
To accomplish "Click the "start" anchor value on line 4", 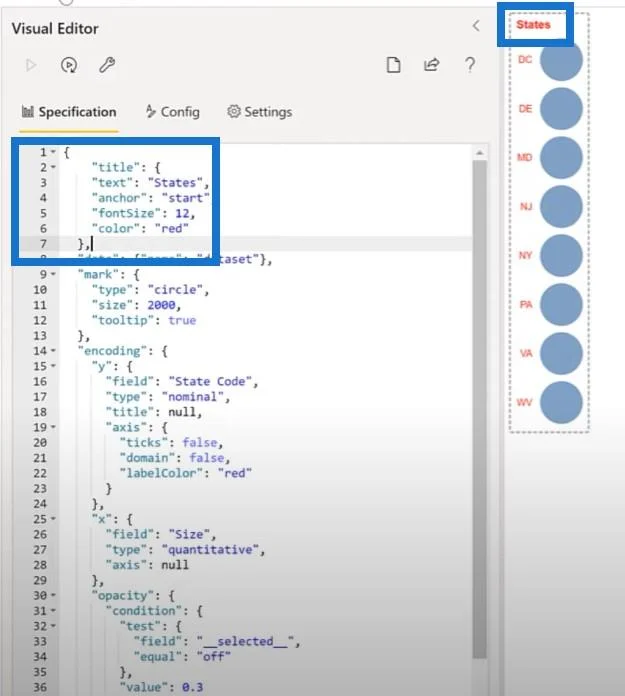I will tap(186, 198).
